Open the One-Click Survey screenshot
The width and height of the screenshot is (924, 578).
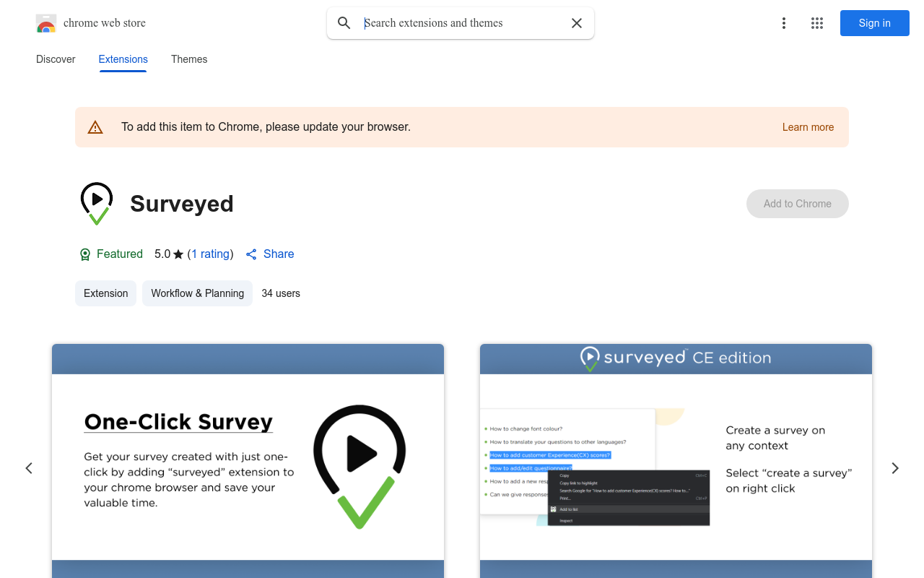coord(248,461)
